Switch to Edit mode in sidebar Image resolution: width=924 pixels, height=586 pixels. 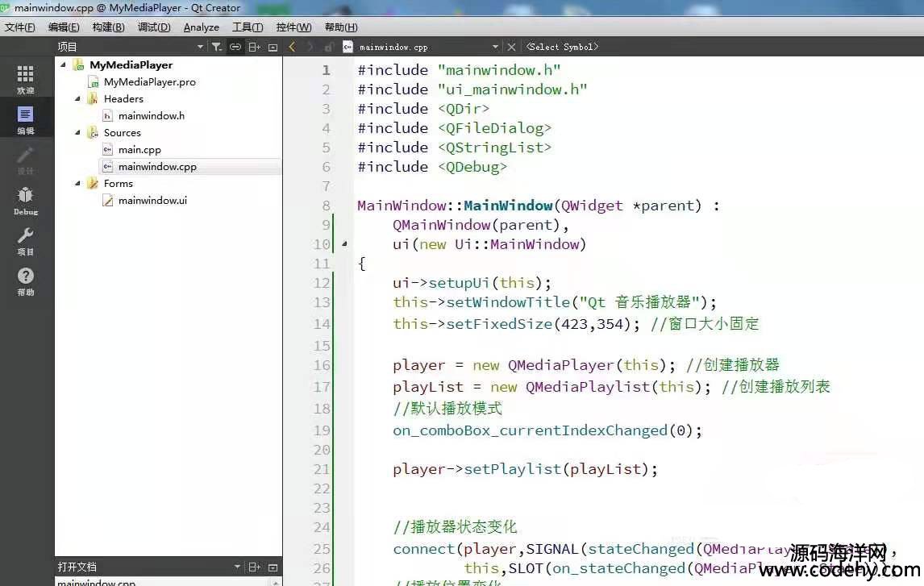(25, 119)
